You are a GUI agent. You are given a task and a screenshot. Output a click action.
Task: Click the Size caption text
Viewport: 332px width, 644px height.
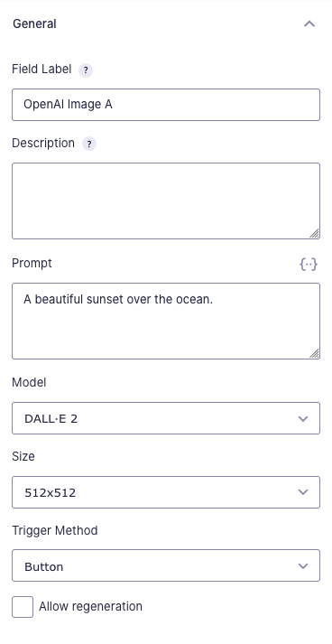point(23,456)
